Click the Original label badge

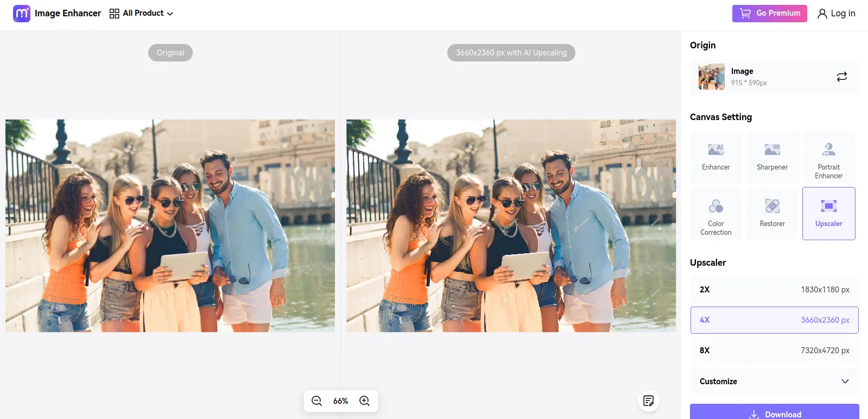coord(170,53)
